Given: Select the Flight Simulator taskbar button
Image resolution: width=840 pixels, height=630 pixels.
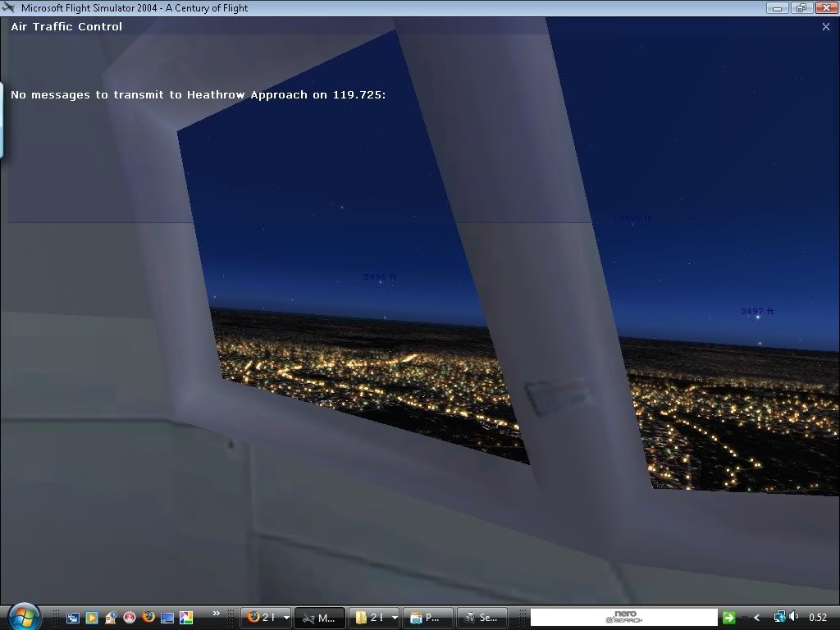Looking at the screenshot, I should click(320, 618).
